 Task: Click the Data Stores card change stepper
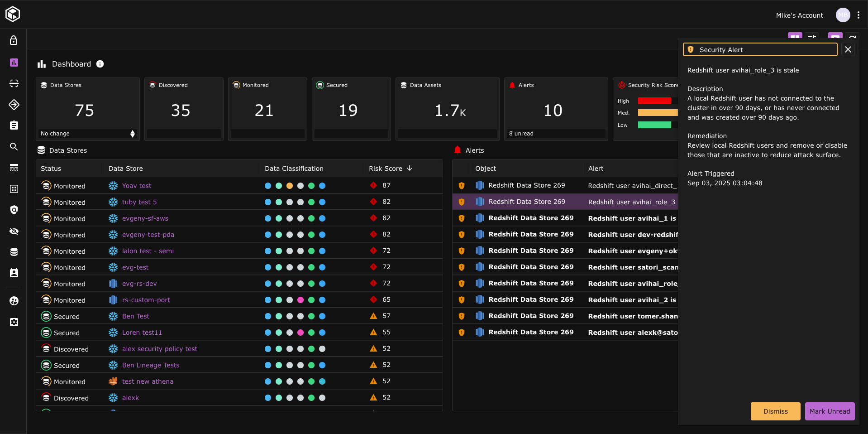132,134
